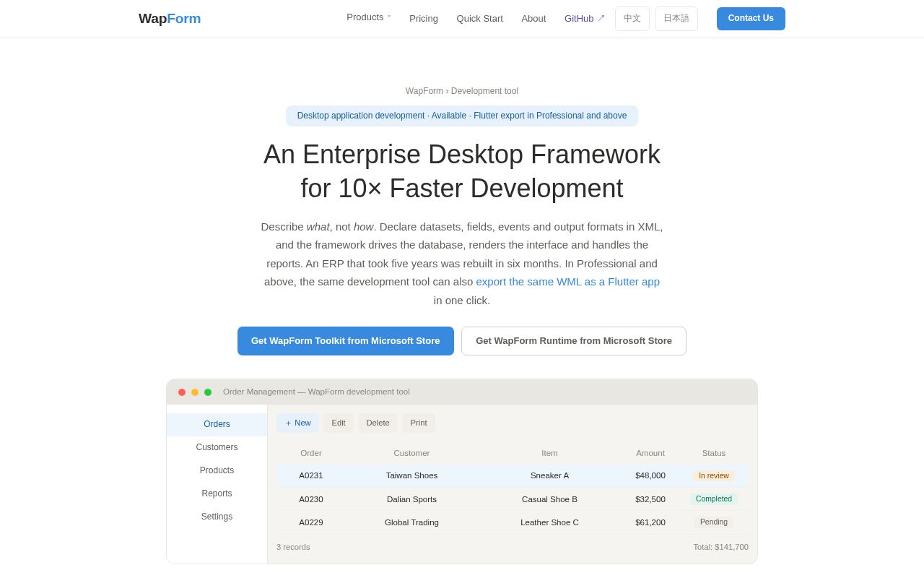Click the Sneaker A item cell
The width and height of the screenshot is (924, 578).
pyautogui.click(x=549, y=476)
